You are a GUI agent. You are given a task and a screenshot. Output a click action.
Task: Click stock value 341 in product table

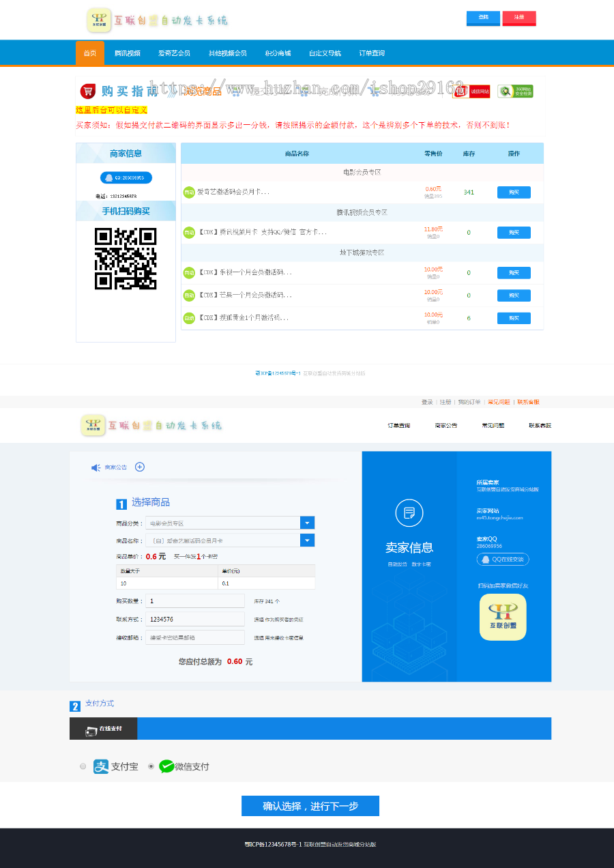click(x=469, y=192)
